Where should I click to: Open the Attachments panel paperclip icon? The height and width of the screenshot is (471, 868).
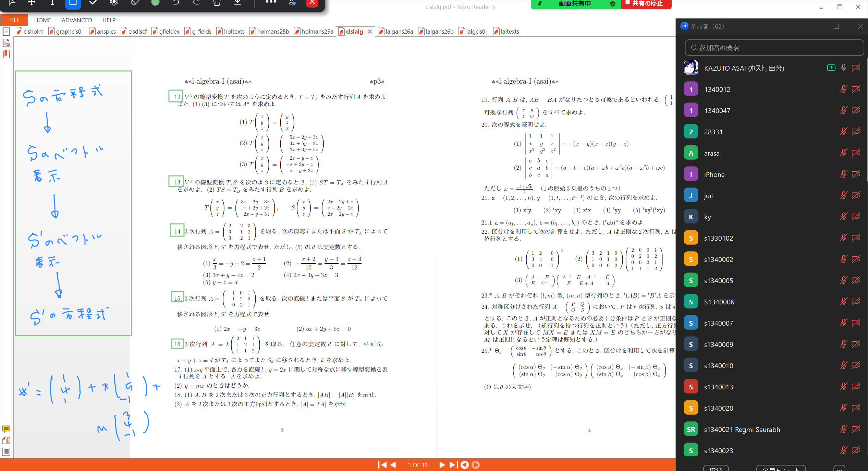(x=6, y=440)
